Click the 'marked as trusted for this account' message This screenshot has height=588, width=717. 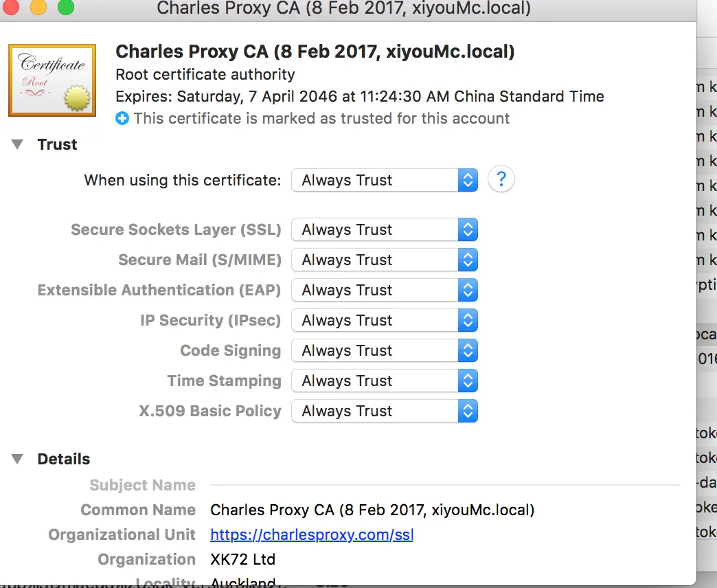coord(321,118)
